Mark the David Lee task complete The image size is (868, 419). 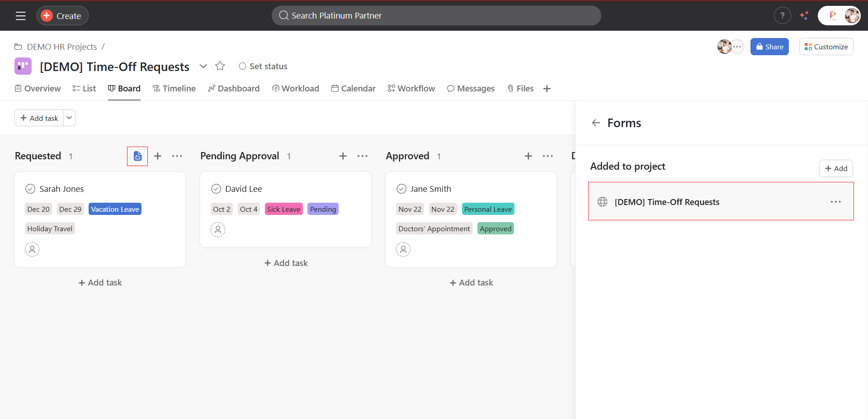[x=216, y=189]
